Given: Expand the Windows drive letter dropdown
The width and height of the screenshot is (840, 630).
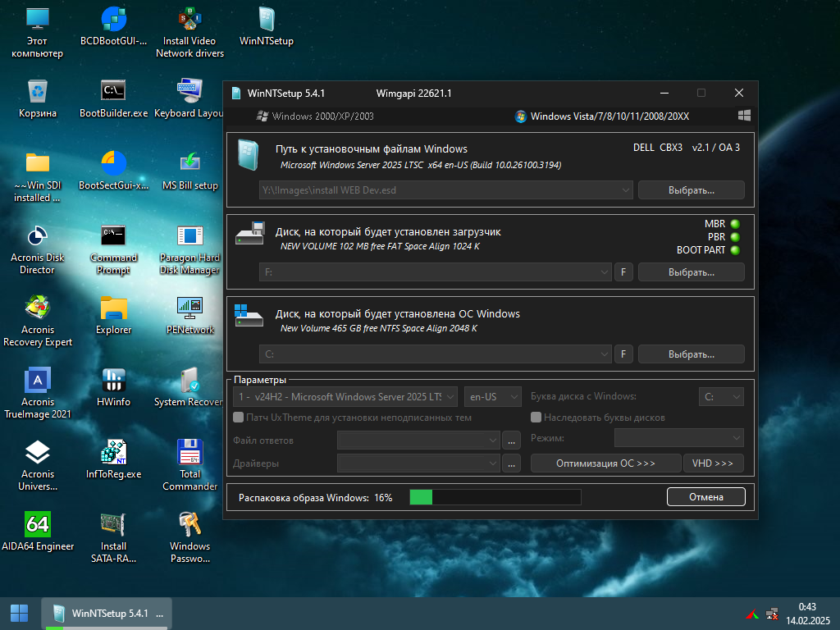Looking at the screenshot, I should coord(721,397).
